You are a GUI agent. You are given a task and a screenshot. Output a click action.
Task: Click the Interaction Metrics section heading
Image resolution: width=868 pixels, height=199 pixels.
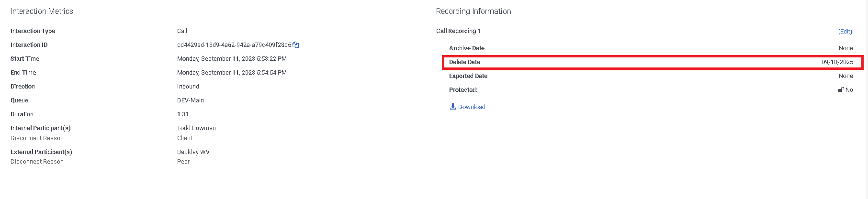42,11
